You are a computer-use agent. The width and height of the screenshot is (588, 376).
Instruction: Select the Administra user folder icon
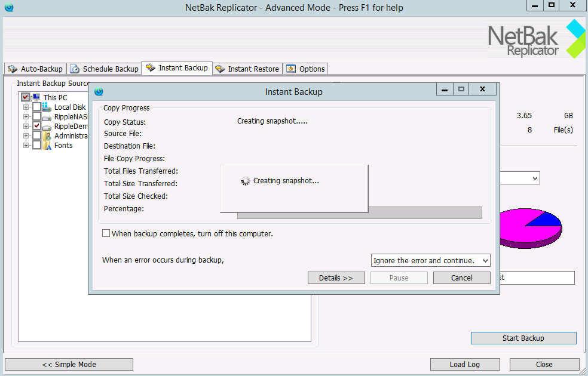click(47, 135)
